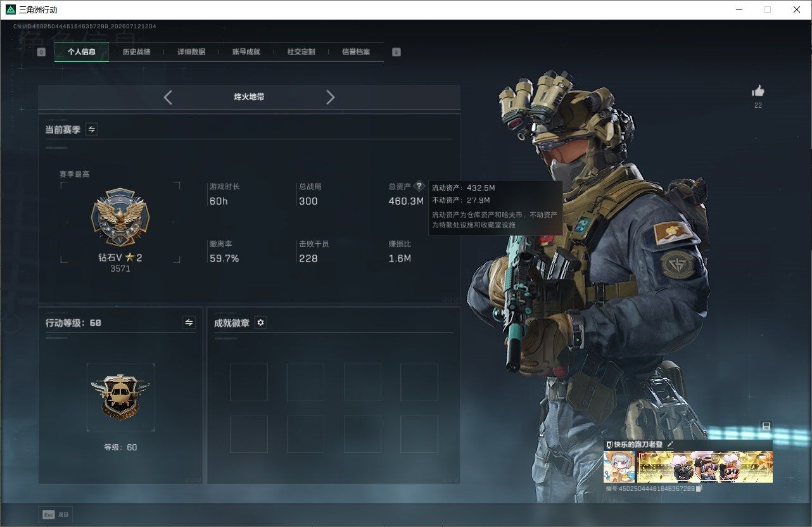Image resolution: width=812 pixels, height=527 pixels.
Task: Click the save icon above the name card
Action: (x=766, y=426)
